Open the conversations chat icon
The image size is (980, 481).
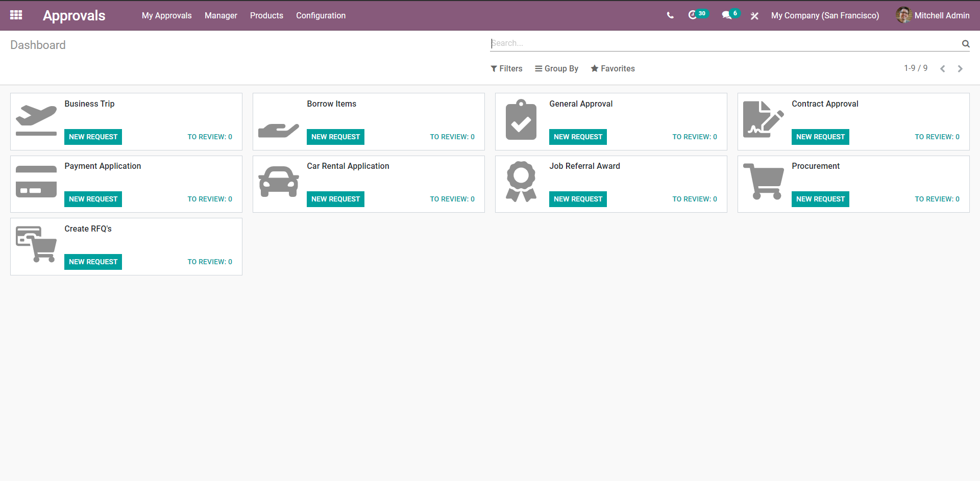(726, 15)
